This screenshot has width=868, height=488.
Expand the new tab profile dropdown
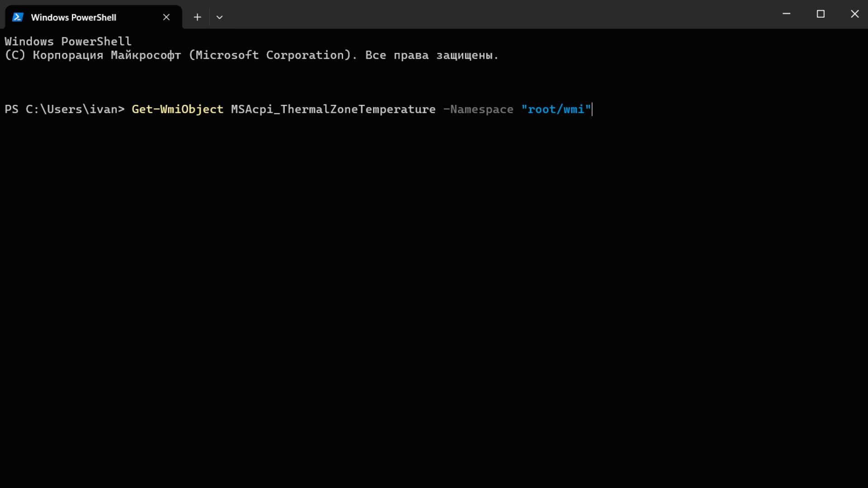(x=219, y=17)
